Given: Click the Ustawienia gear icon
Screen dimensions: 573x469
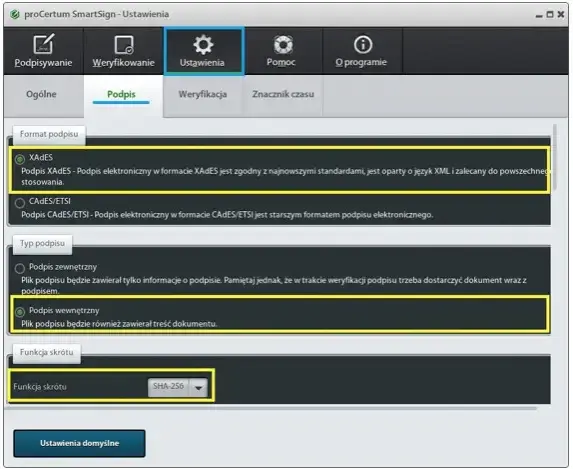Looking at the screenshot, I should [203, 44].
